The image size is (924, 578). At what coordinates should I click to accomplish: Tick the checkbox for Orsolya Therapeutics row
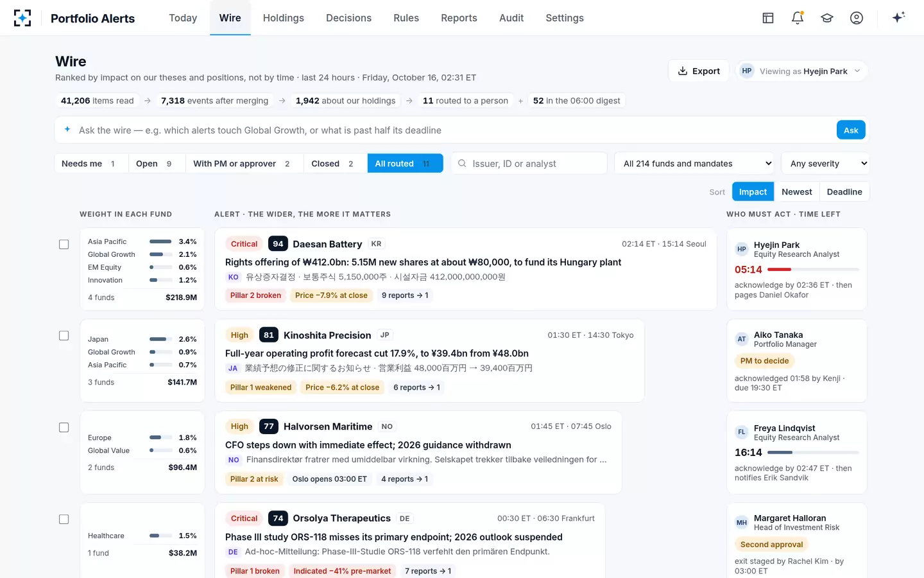click(x=64, y=520)
